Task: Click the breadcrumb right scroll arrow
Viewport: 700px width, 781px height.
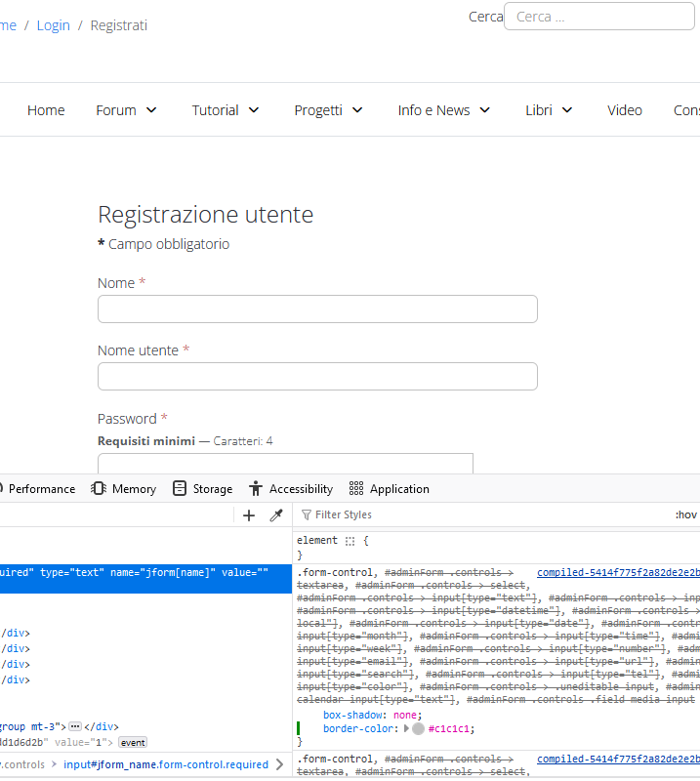Action: tap(281, 764)
